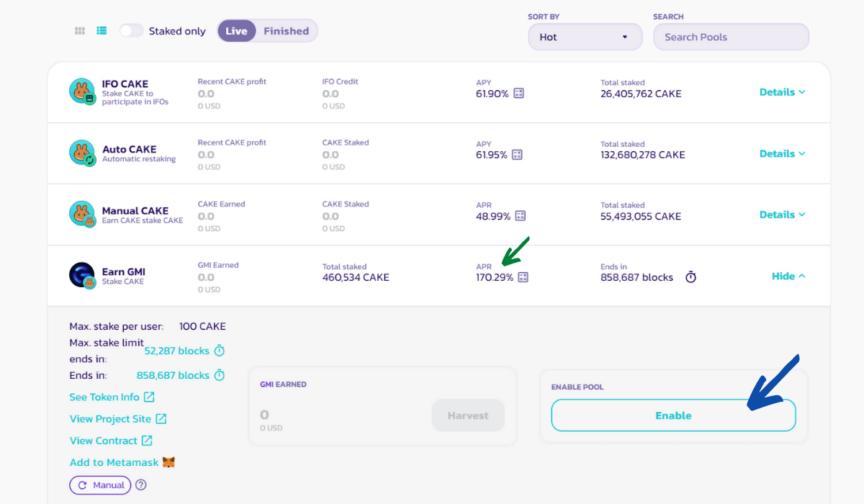Image resolution: width=864 pixels, height=504 pixels.
Task: Collapse Earn GMI pool with Hide
Action: click(788, 276)
